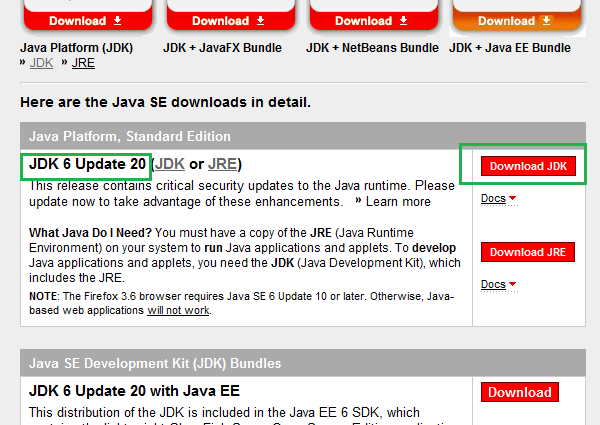Click the 'Java Platform (JDK)' caption text
This screenshot has width=600, height=425.
[77, 48]
